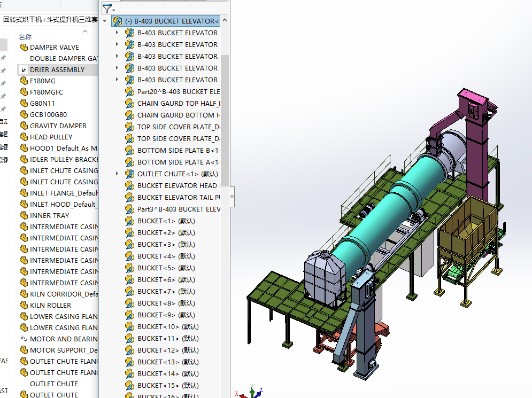The image size is (532, 398).
Task: Select BUCKET ELEVATOR HEAD item in feature tree
Action: (x=178, y=186)
